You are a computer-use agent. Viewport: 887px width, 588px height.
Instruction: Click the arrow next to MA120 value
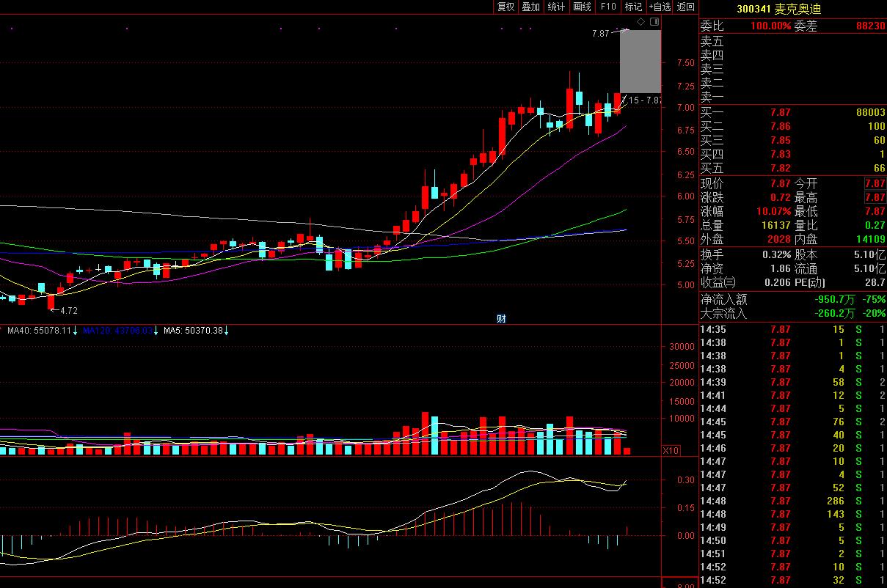[x=156, y=331]
